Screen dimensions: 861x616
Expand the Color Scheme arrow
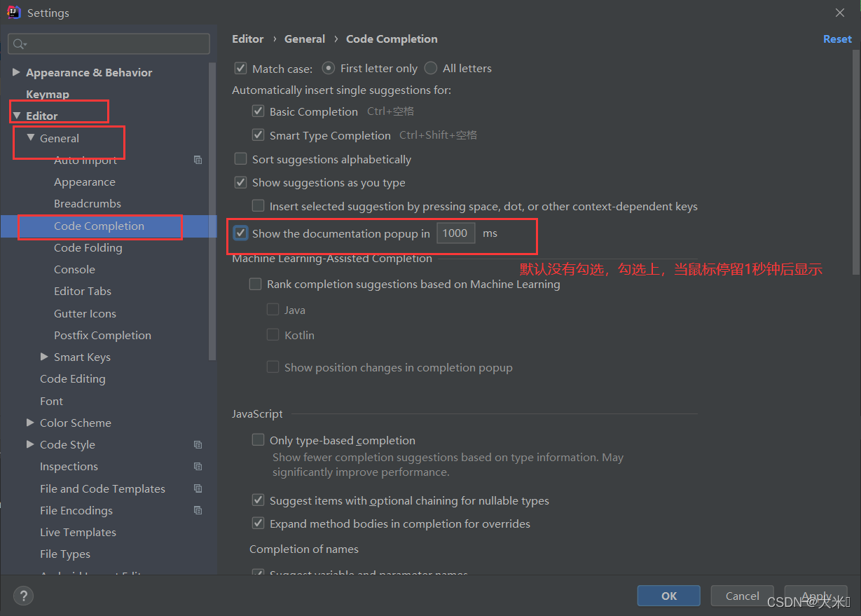[30, 423]
